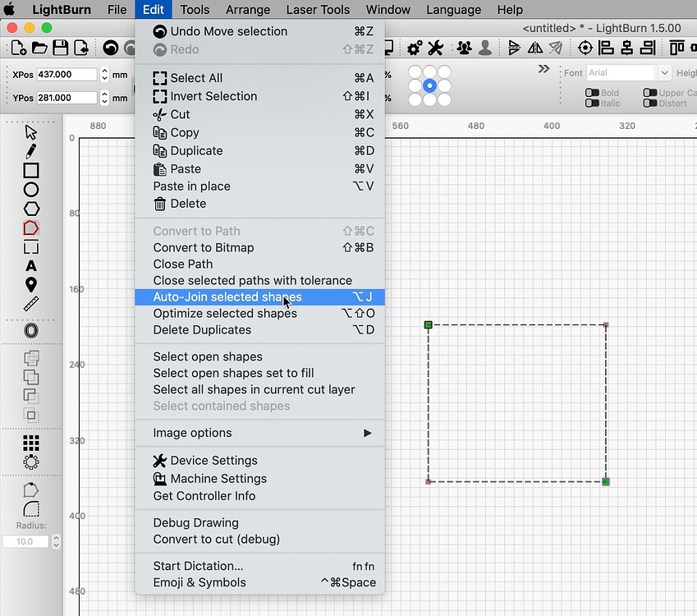697x616 pixels.
Task: Click the Grid Array icon
Action: point(30,443)
